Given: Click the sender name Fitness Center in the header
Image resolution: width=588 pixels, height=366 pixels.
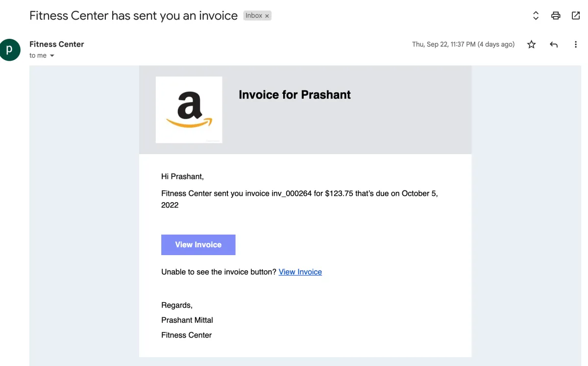Looking at the screenshot, I should click(56, 44).
